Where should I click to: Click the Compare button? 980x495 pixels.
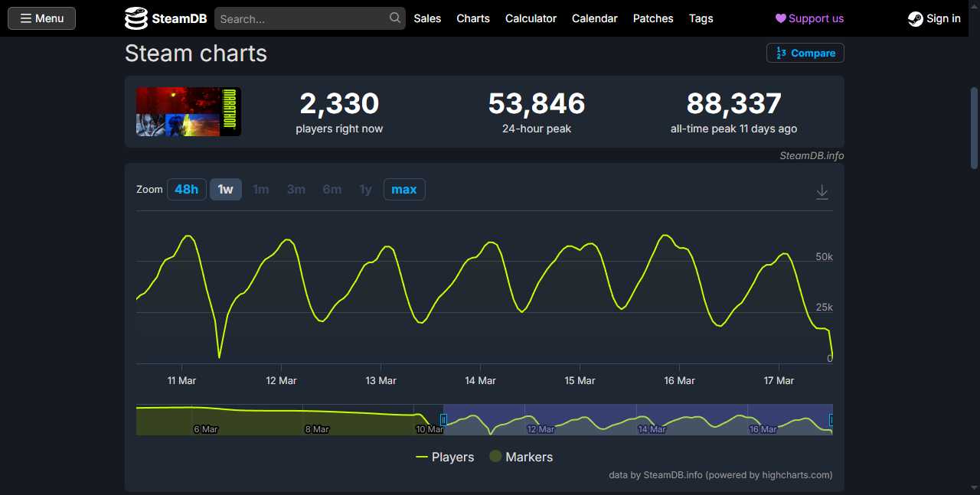click(x=805, y=53)
